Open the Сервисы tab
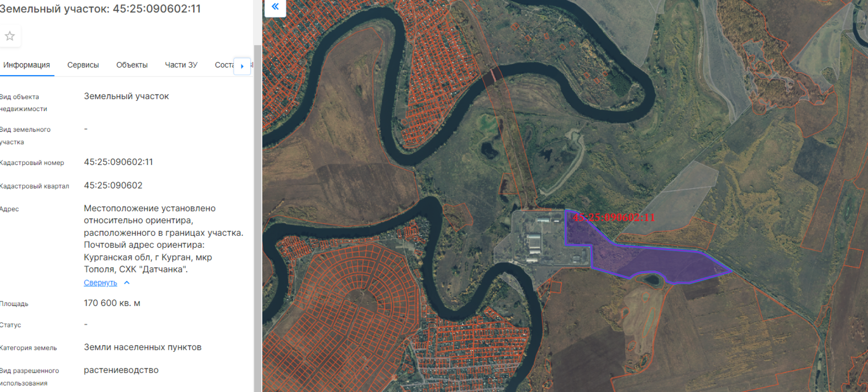Screen dimensions: 868x392 tap(83, 65)
